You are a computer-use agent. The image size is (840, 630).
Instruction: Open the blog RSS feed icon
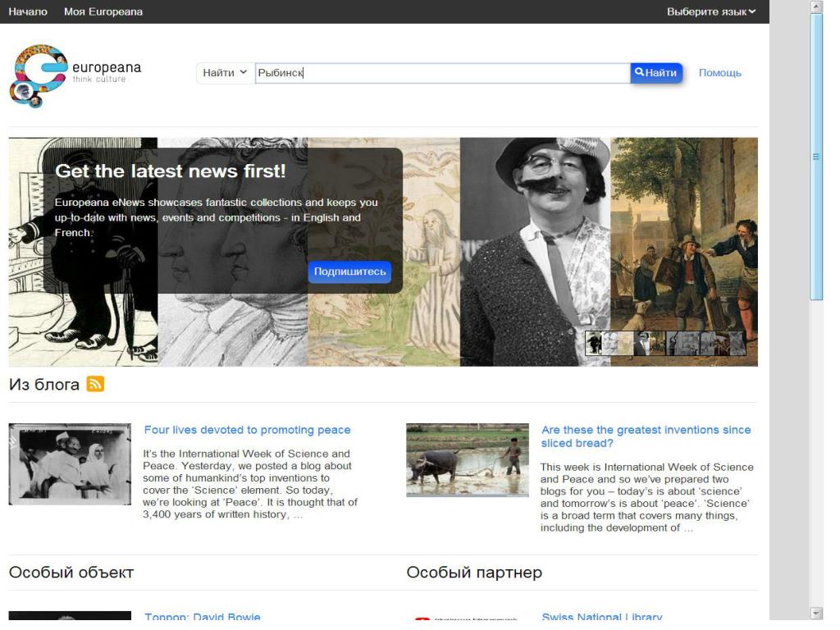(x=95, y=384)
